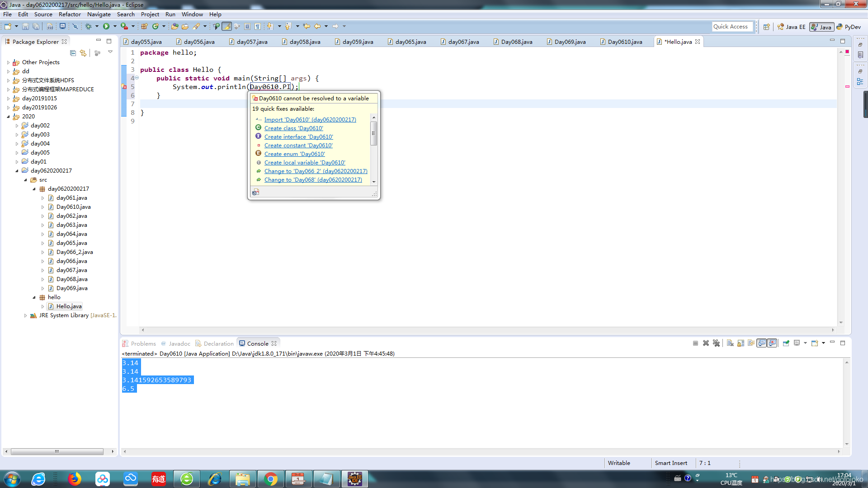The image size is (868, 488).
Task: Toggle Pin Console icon
Action: 786,343
